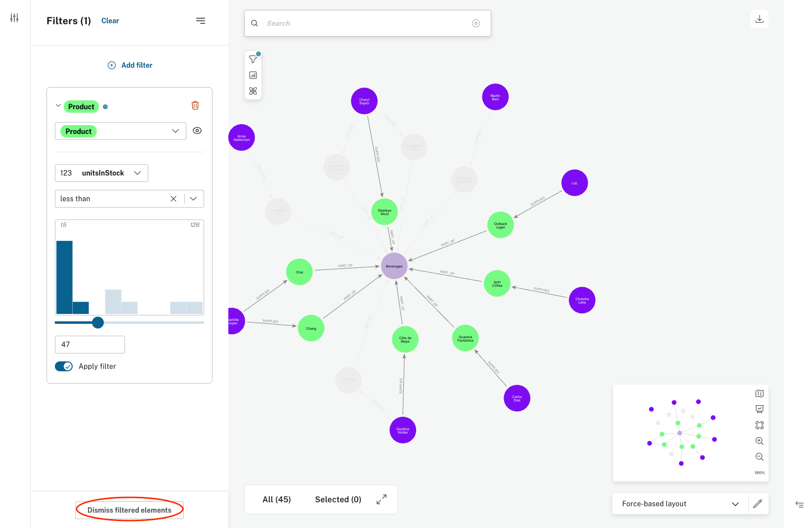This screenshot has height=528, width=812.
Task: Select the graph schema (atom) icon
Action: pyautogui.click(x=253, y=91)
